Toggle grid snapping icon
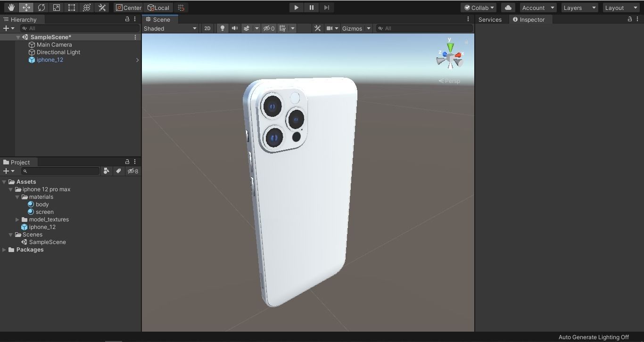This screenshot has width=644, height=342. 181,8
